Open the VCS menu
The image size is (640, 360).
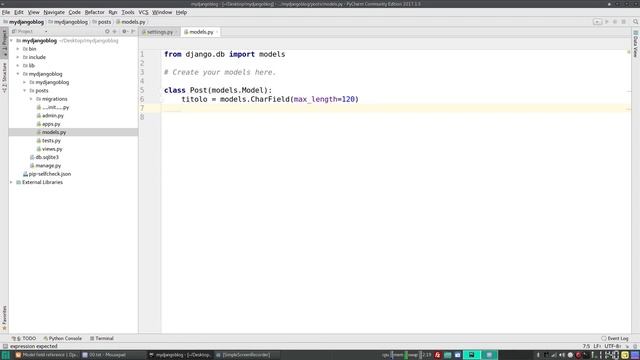pyautogui.click(x=143, y=12)
